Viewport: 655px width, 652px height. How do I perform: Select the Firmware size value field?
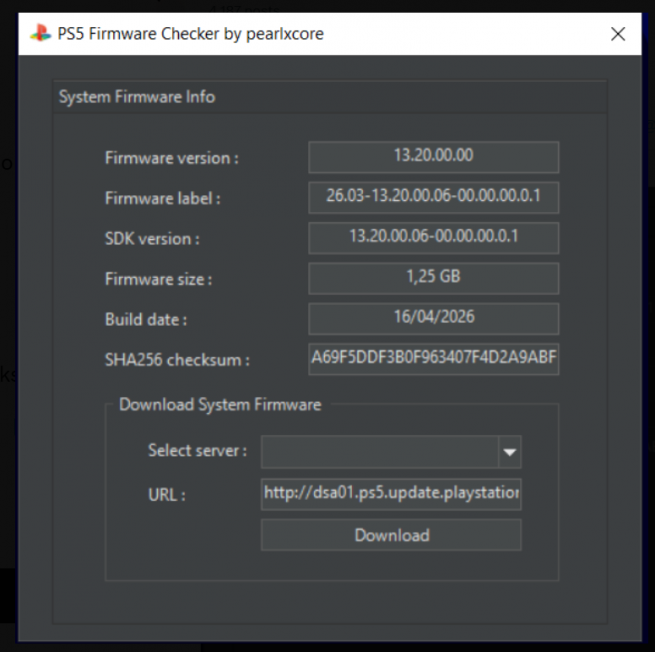pos(433,278)
